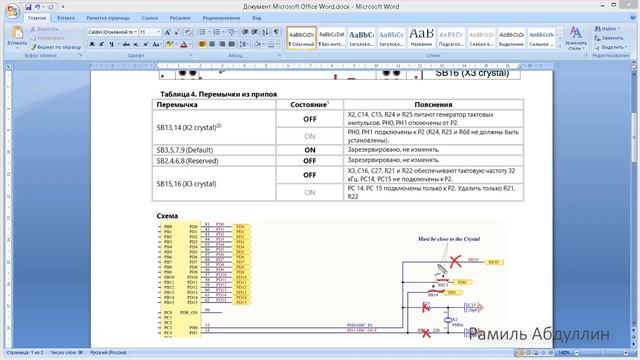Apply the Название style
The height and width of the screenshot is (360, 640).
[421, 38]
